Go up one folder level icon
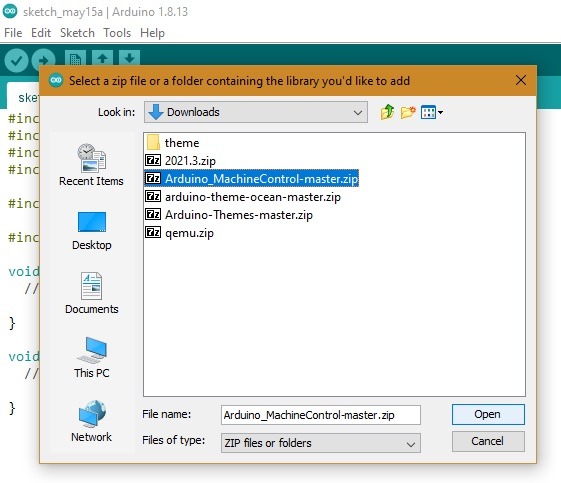The height and width of the screenshot is (483, 561). pos(387,112)
